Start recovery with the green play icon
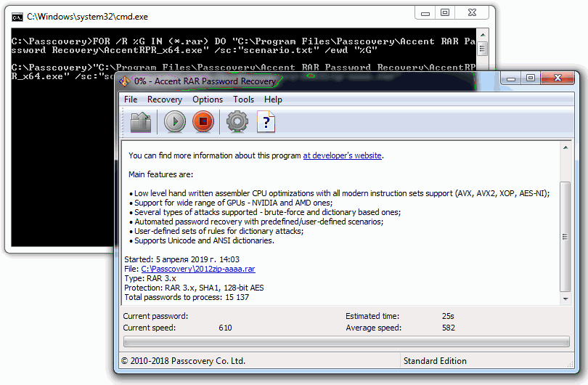This screenshot has width=588, height=385. click(174, 122)
